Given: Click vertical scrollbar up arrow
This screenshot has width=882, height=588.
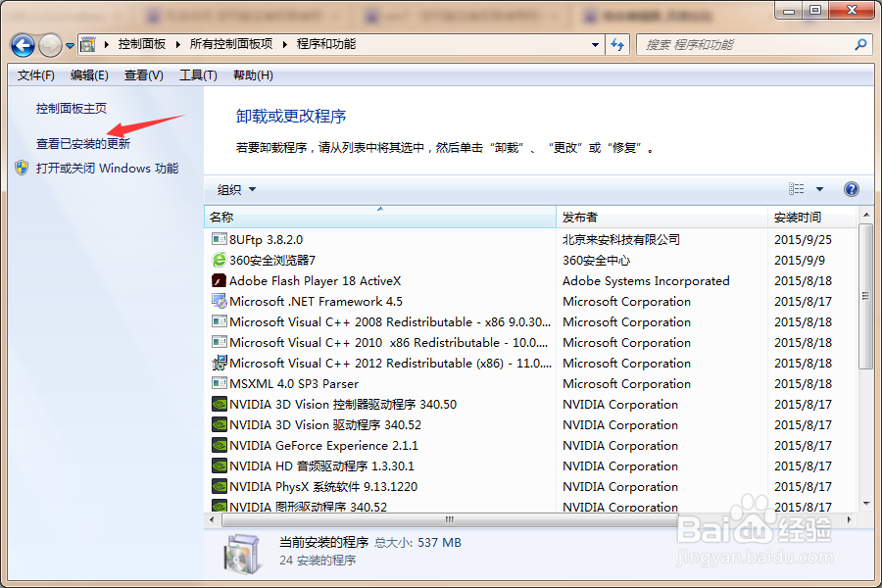Looking at the screenshot, I should coord(866,215).
